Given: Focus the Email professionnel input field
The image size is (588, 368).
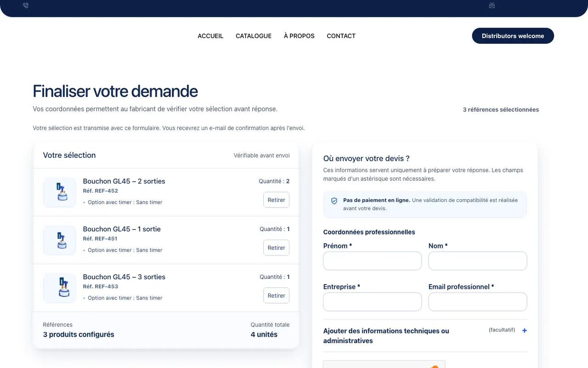Looking at the screenshot, I should click(x=478, y=302).
